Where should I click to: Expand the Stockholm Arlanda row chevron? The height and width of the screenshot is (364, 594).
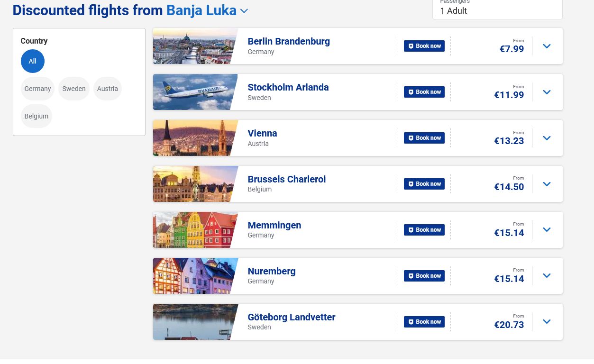pyautogui.click(x=547, y=92)
